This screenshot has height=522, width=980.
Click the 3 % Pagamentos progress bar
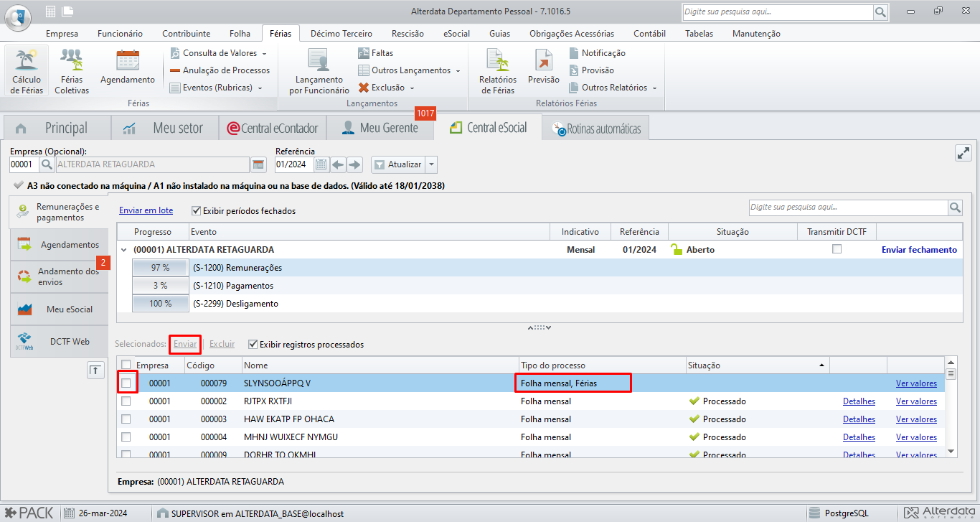tap(159, 286)
